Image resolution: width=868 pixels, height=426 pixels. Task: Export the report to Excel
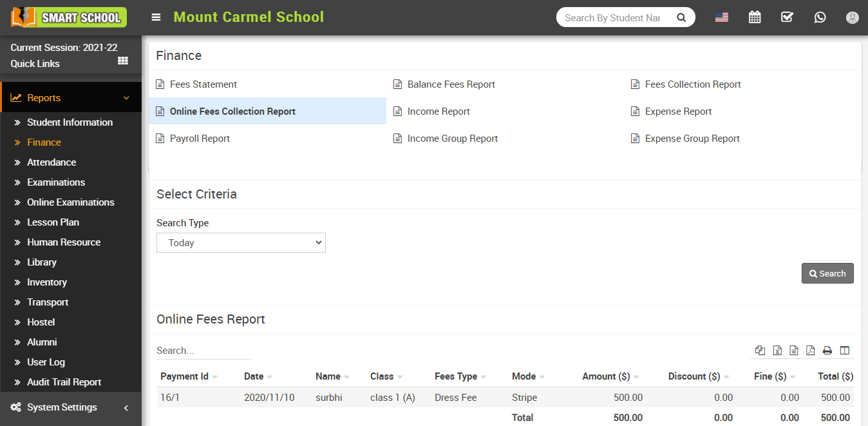point(777,350)
